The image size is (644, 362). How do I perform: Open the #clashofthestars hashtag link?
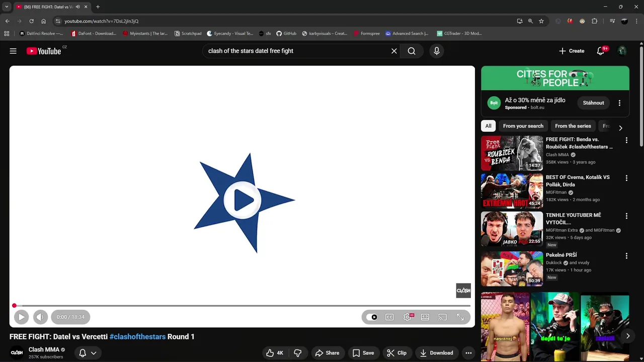point(138,337)
